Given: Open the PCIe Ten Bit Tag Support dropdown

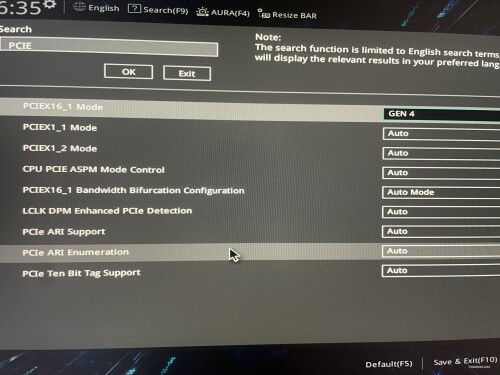Looking at the screenshot, I should point(441,271).
